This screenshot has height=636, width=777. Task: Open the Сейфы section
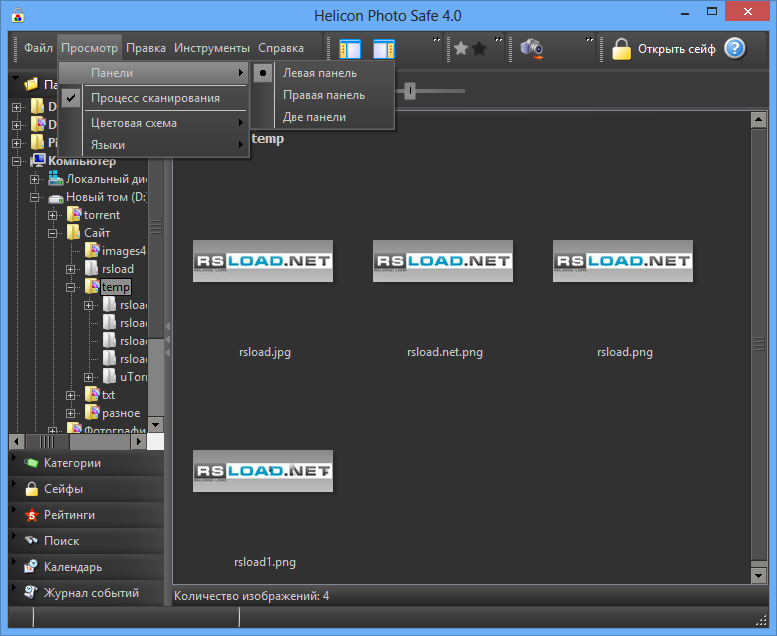pos(86,489)
